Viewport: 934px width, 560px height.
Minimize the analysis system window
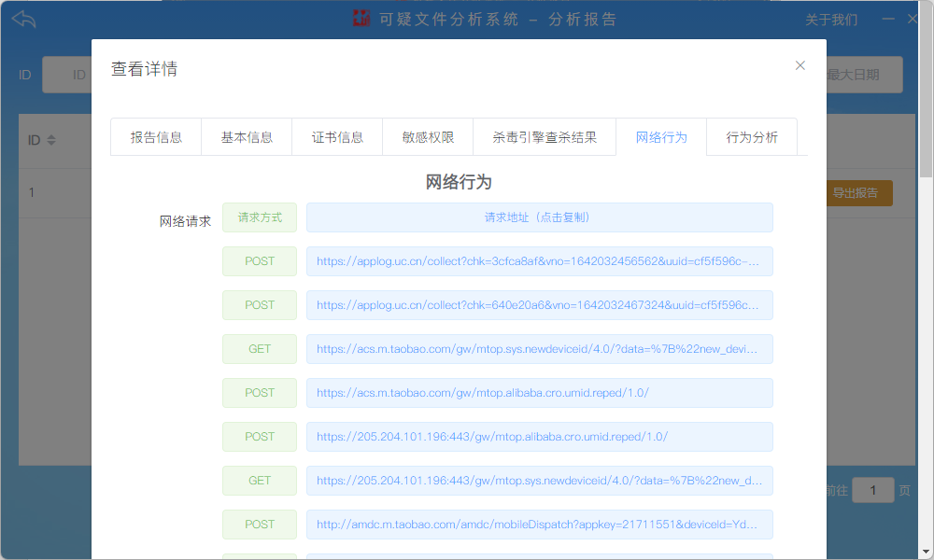pos(887,19)
